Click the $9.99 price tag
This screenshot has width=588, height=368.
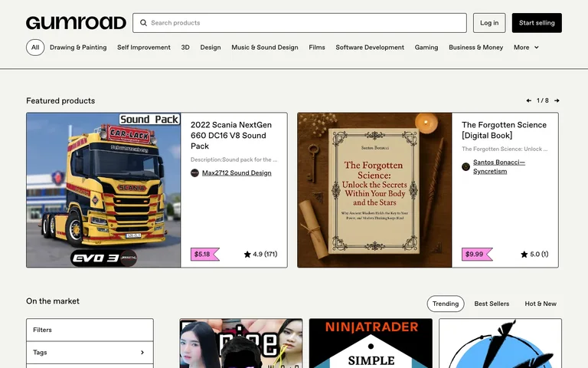click(477, 255)
